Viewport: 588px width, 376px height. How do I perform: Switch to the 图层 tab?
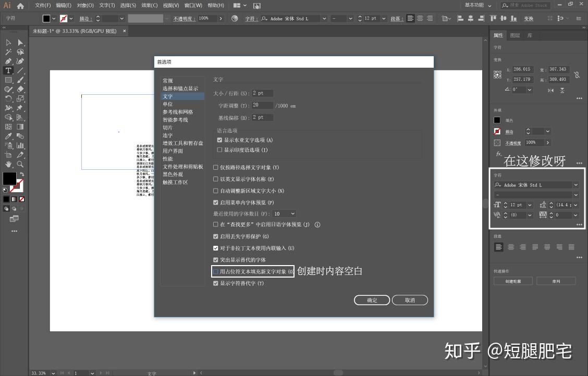[x=515, y=35]
